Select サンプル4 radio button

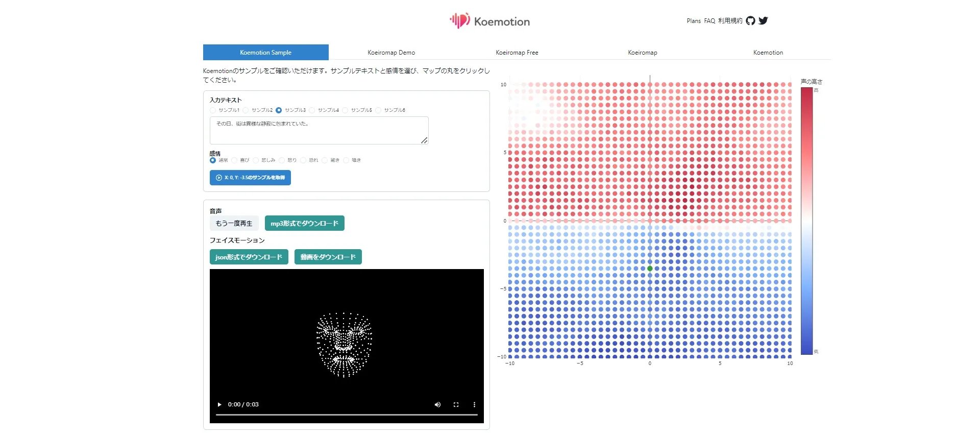[312, 110]
